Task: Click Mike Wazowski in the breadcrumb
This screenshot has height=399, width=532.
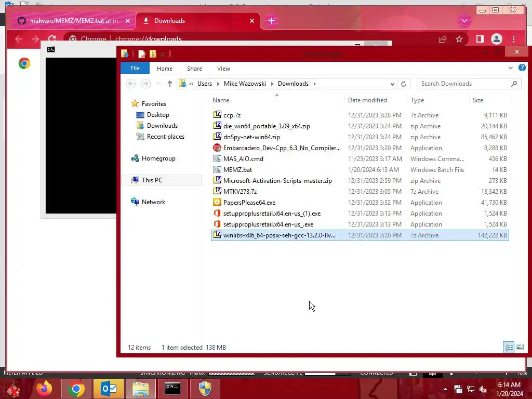Action: tap(245, 84)
